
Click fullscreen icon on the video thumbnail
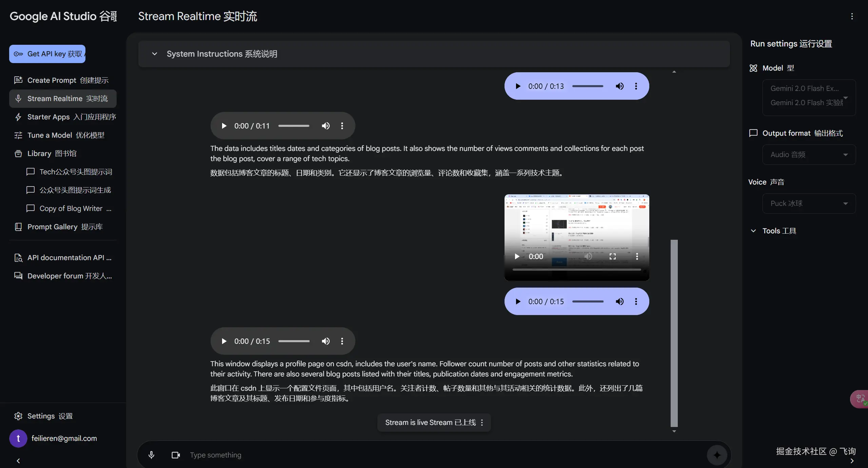tap(612, 256)
